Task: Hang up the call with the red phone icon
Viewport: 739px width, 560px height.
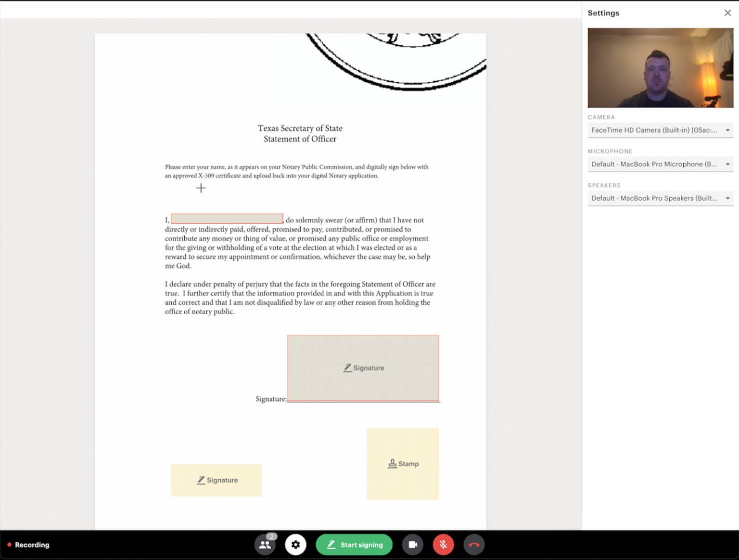Action: point(474,545)
